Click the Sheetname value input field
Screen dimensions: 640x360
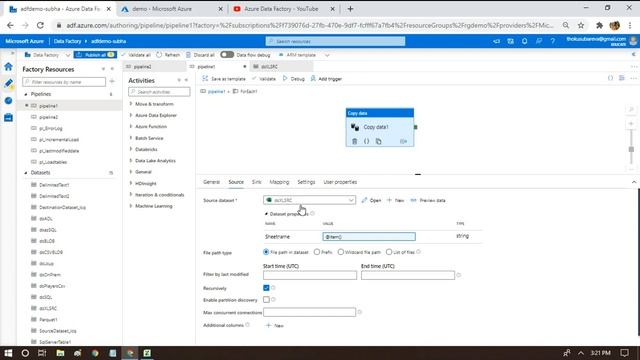(369, 236)
